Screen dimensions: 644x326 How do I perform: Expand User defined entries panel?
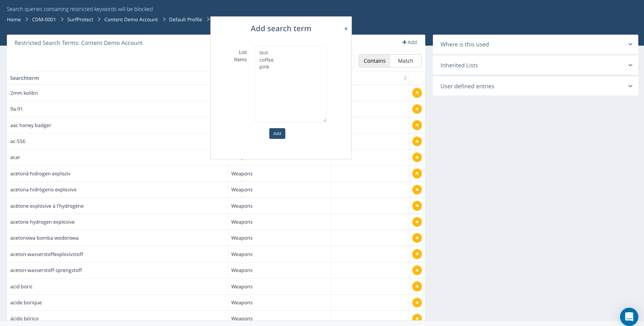(535, 86)
